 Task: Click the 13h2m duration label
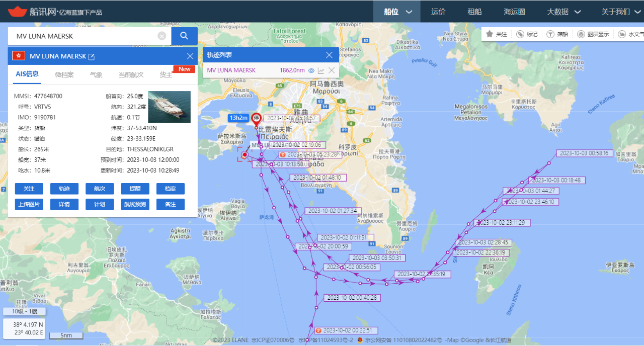tap(238, 118)
